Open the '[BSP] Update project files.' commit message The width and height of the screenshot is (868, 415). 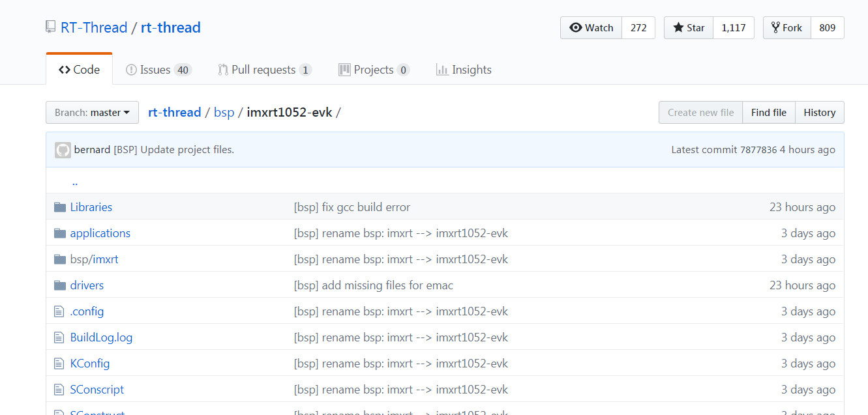pyautogui.click(x=173, y=150)
